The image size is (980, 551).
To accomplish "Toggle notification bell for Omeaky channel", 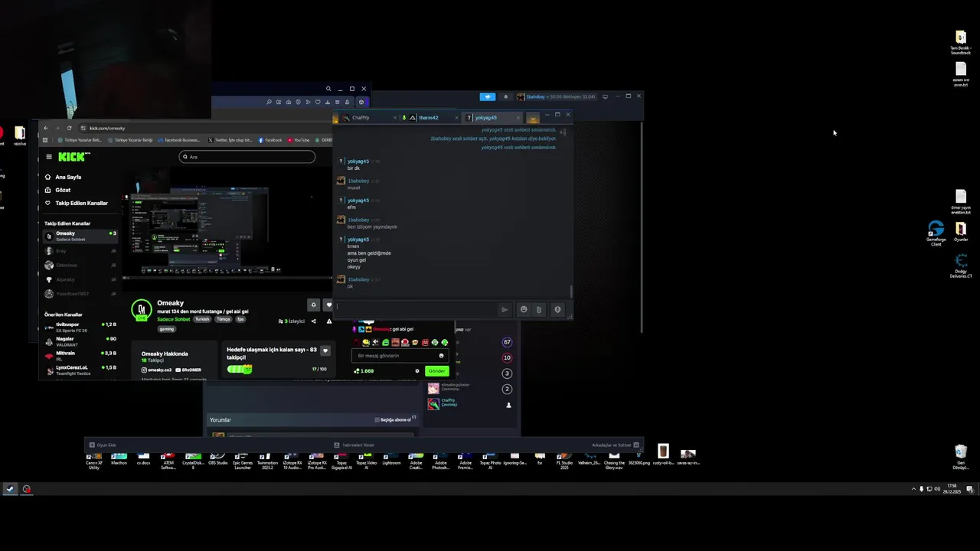I will pos(313,305).
